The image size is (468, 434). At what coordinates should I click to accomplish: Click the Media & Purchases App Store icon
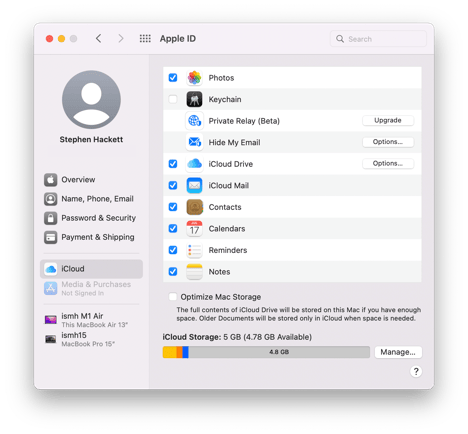[x=51, y=288]
